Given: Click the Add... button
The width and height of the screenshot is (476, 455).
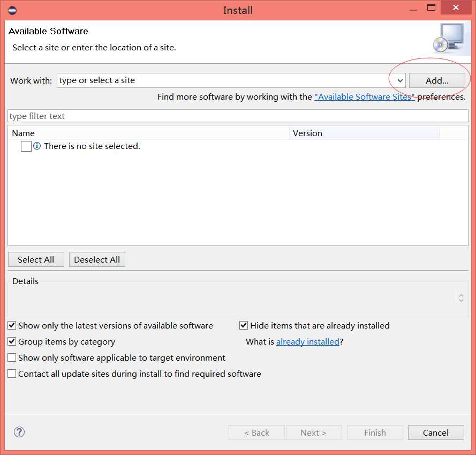Looking at the screenshot, I should pos(437,80).
